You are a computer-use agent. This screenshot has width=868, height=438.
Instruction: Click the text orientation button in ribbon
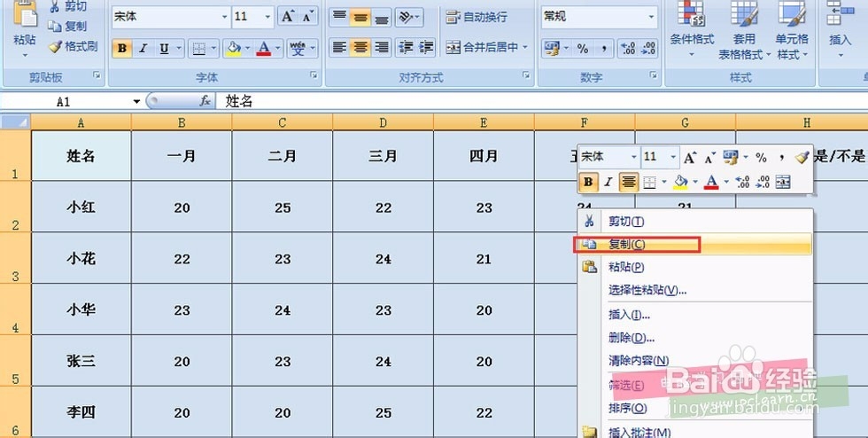tap(409, 17)
